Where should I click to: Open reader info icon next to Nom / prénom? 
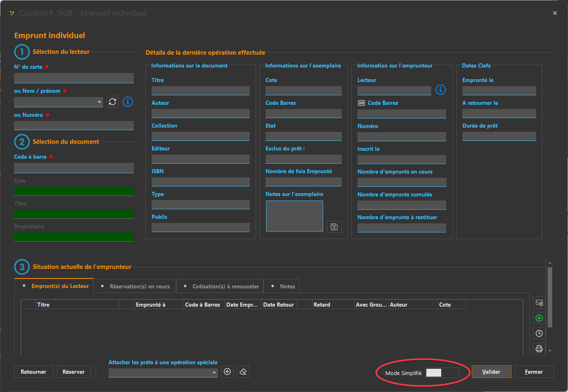pyautogui.click(x=128, y=102)
